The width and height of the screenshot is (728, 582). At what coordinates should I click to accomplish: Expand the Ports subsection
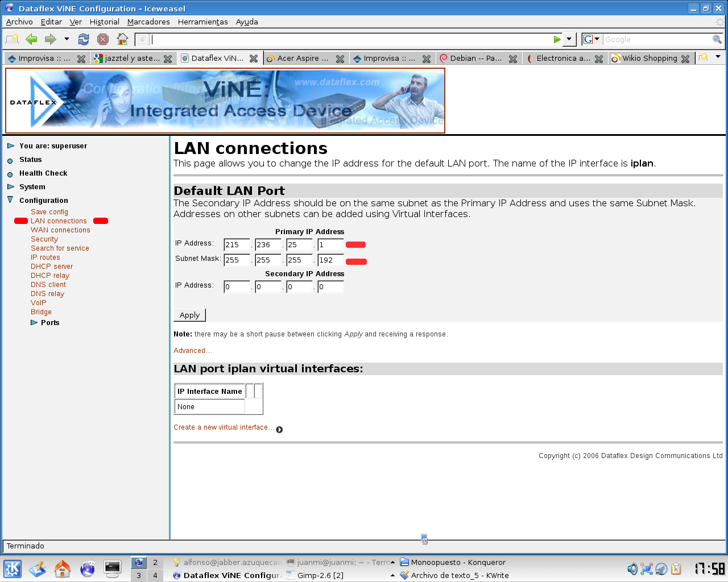pyautogui.click(x=34, y=323)
